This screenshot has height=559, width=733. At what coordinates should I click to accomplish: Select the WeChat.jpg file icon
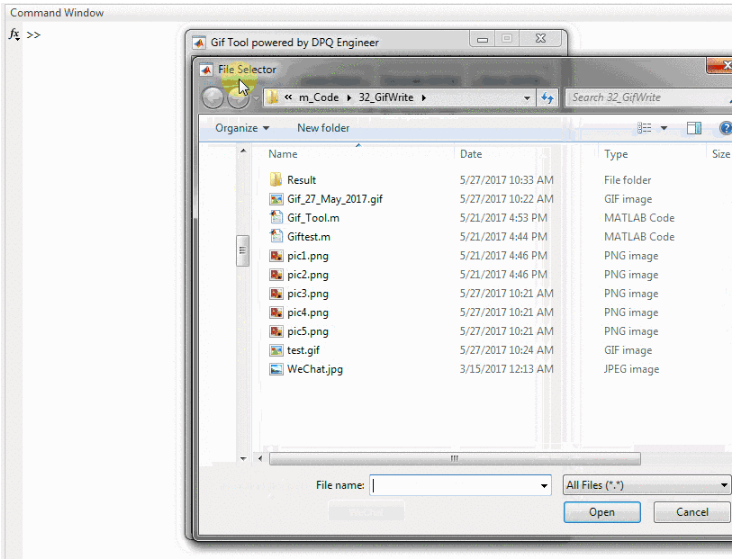(x=276, y=369)
